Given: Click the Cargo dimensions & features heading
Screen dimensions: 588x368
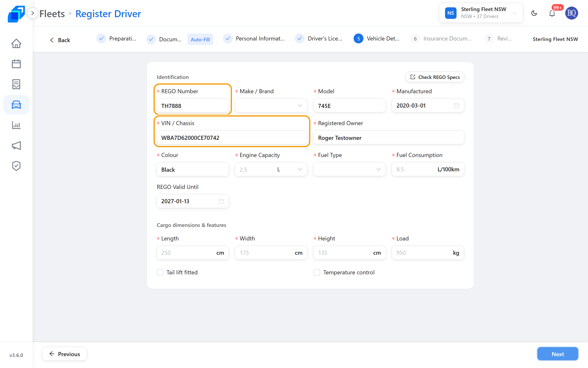Looking at the screenshot, I should [x=191, y=225].
